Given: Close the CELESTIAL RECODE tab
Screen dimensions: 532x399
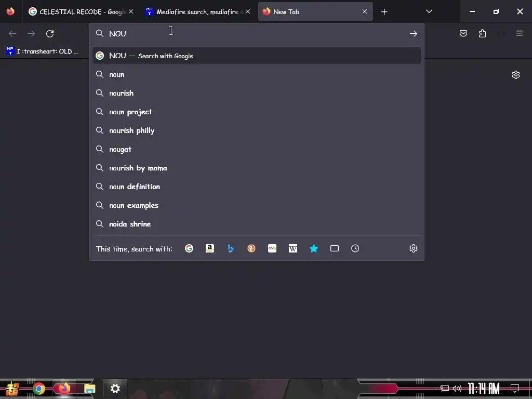Looking at the screenshot, I should [131, 11].
